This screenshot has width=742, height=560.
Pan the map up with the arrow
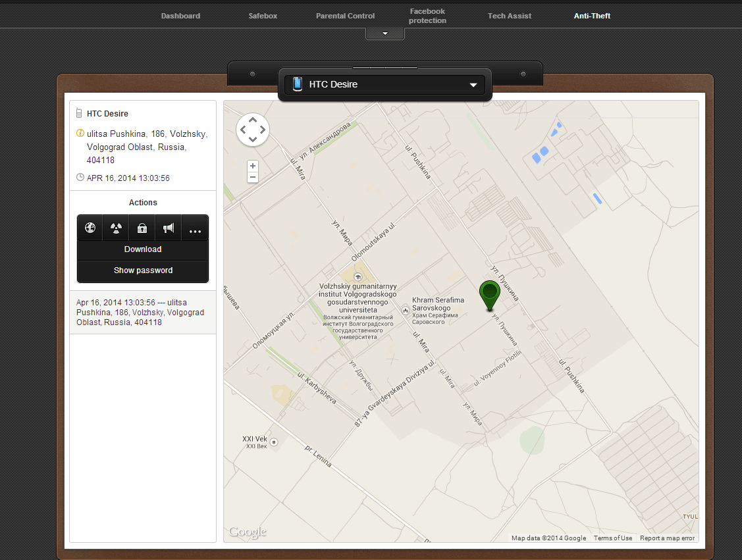(253, 120)
